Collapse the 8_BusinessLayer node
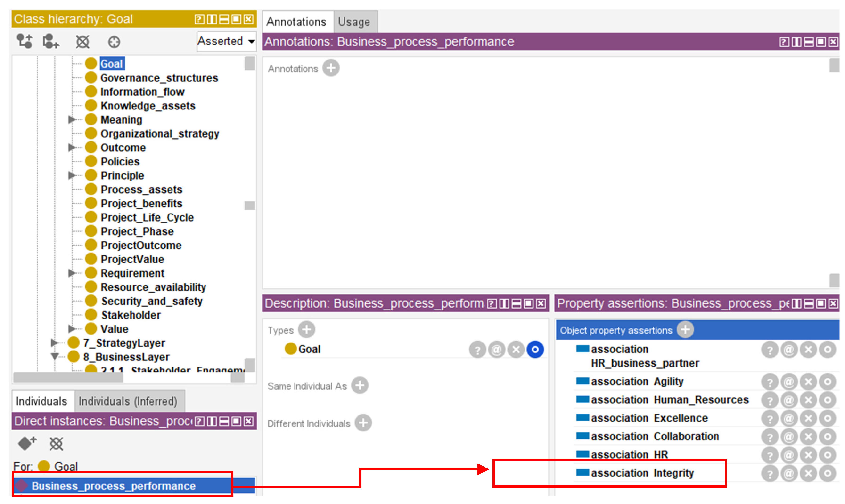The width and height of the screenshot is (845, 504). (x=54, y=357)
